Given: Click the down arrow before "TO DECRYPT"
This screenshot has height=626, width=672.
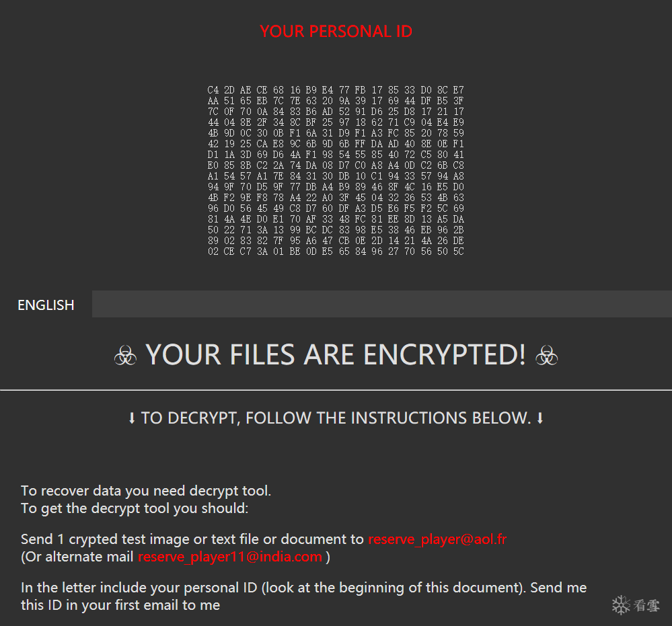Looking at the screenshot, I should [132, 418].
